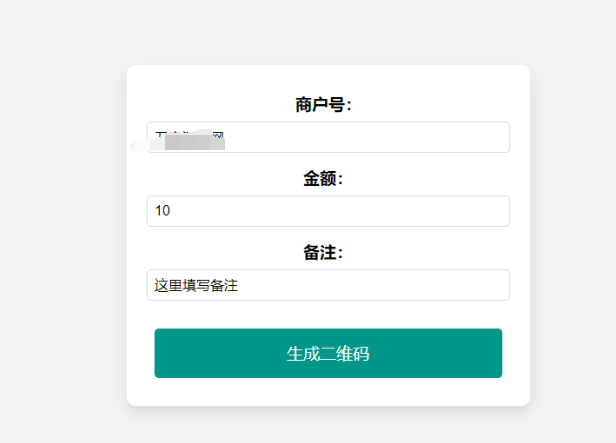
Task: Select the 备注 input field
Action: click(328, 285)
